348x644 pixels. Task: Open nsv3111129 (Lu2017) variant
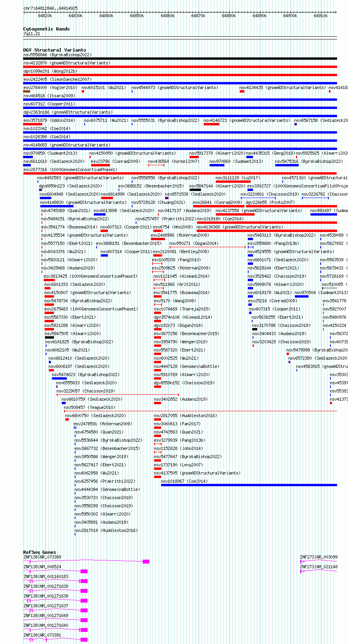[238, 178]
